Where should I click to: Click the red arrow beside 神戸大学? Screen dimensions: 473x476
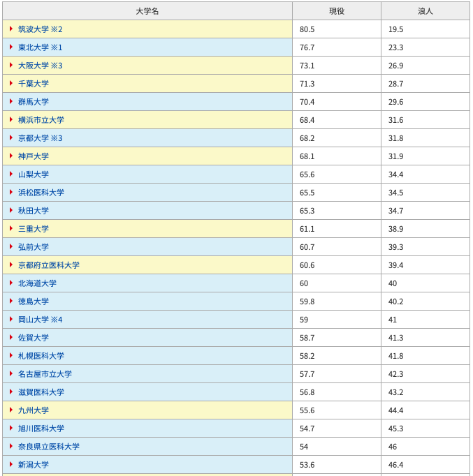11,156
